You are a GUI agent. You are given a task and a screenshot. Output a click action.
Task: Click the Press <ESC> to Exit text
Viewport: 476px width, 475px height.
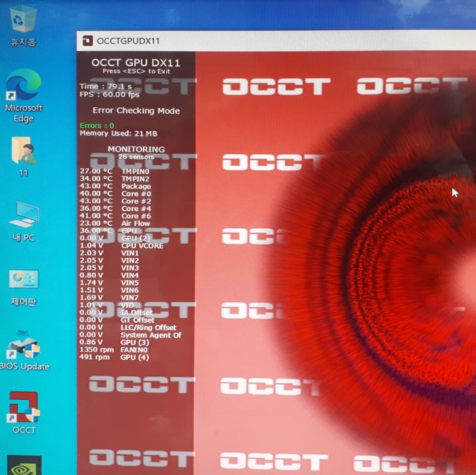coord(136,71)
